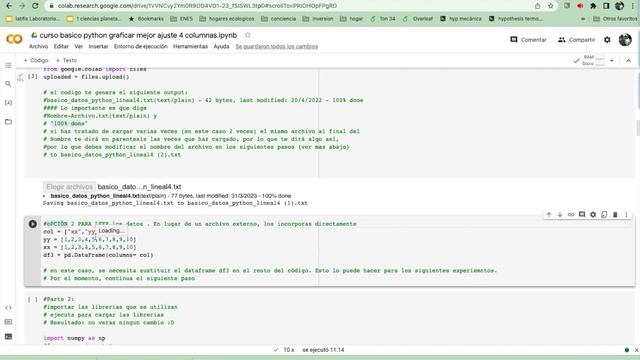This screenshot has height=360, width=640.
Task: Open the find and replace sidebar
Action: click(8, 84)
